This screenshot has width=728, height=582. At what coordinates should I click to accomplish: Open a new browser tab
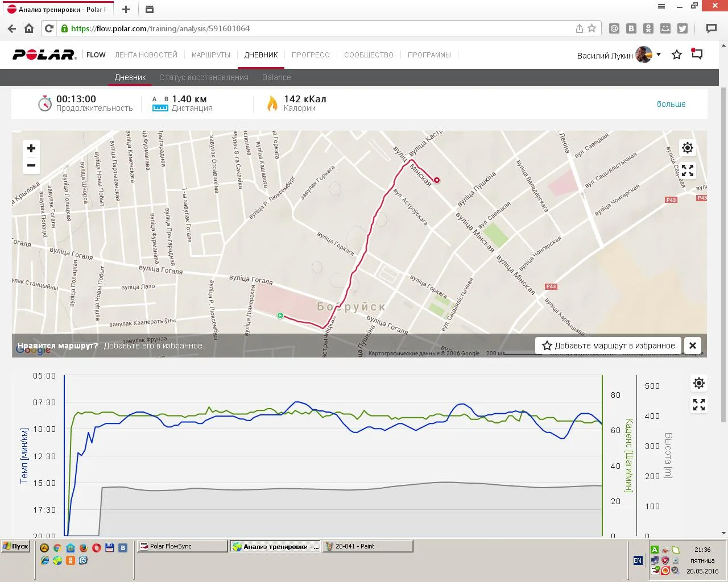[126, 9]
